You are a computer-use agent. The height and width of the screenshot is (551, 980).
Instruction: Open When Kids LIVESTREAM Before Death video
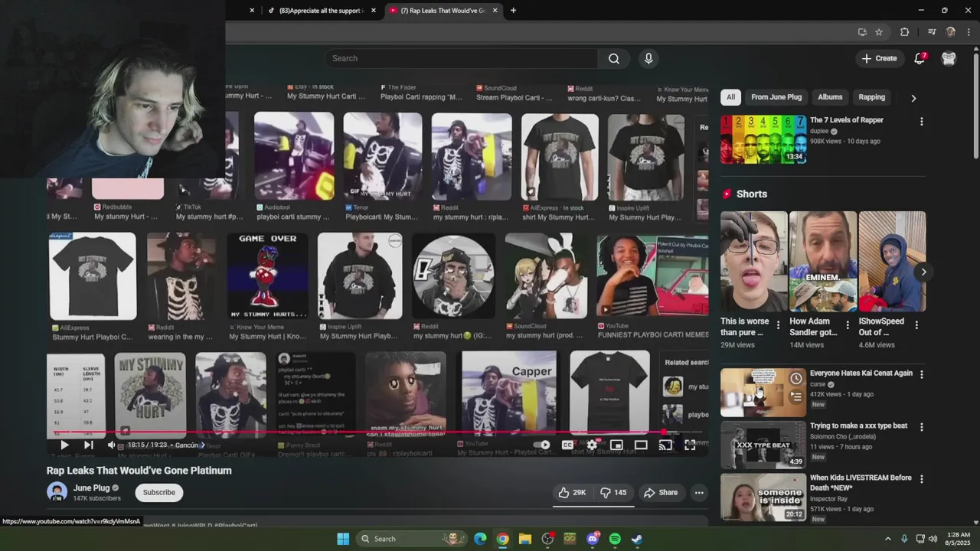tap(763, 497)
